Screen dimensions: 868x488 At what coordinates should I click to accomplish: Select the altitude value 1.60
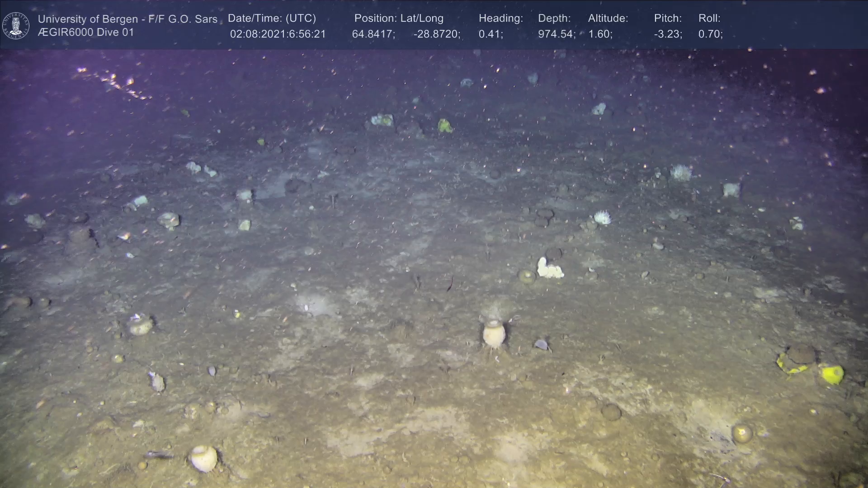tap(600, 34)
